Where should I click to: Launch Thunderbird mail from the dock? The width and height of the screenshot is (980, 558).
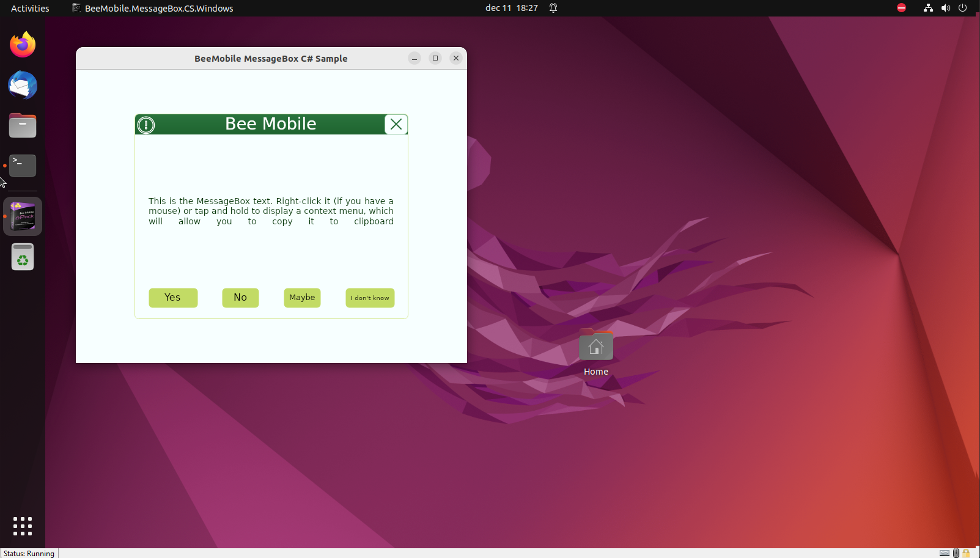tap(23, 85)
